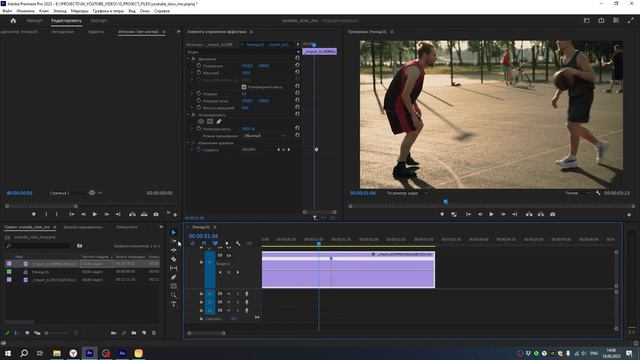Toggle video track eye visibility
Image resolution: width=640 pixels, height=360 pixels.
pos(229,256)
